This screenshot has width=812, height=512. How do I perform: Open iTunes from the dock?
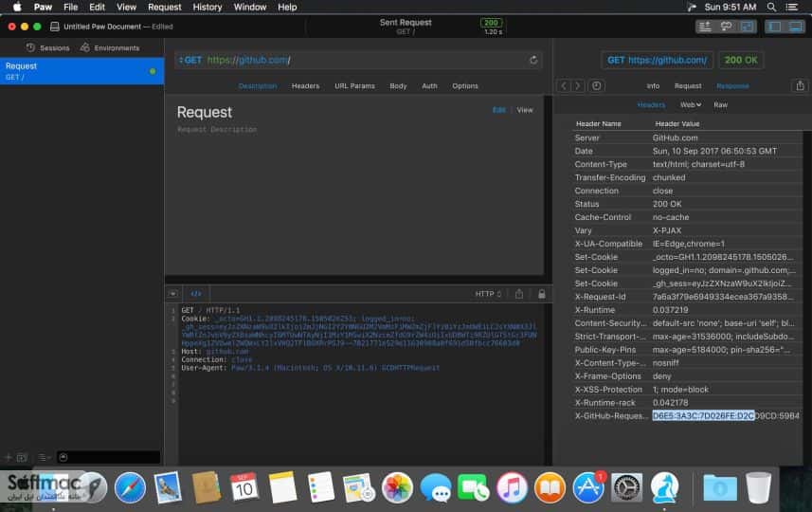click(x=512, y=487)
